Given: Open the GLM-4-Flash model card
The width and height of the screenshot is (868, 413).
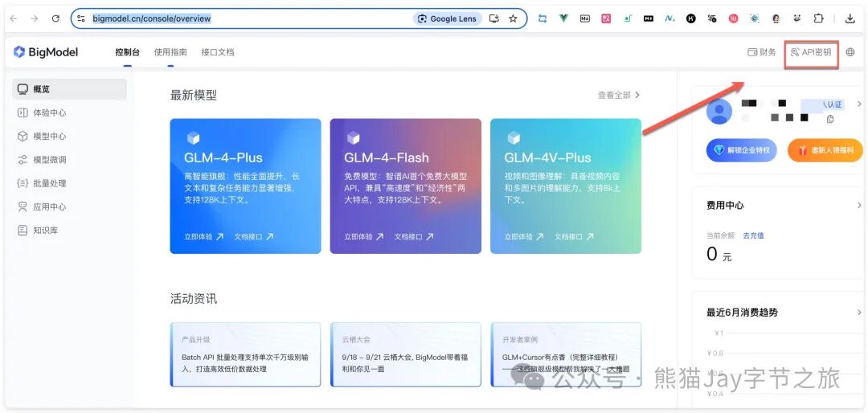Looking at the screenshot, I should pos(406,186).
